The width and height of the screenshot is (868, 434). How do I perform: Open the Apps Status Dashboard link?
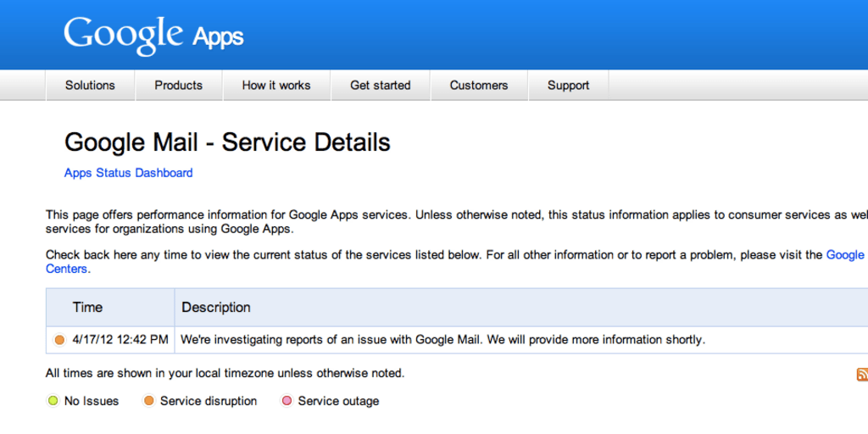128,173
